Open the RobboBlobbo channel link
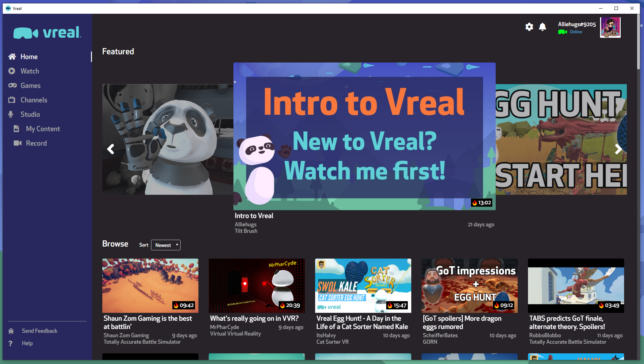Viewport: 644px width, 364px height. point(545,335)
